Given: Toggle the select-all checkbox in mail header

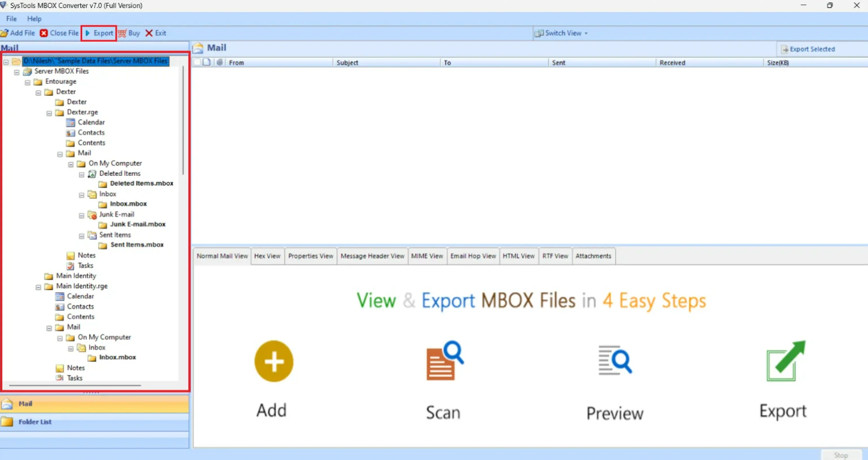Looking at the screenshot, I should click(x=197, y=62).
